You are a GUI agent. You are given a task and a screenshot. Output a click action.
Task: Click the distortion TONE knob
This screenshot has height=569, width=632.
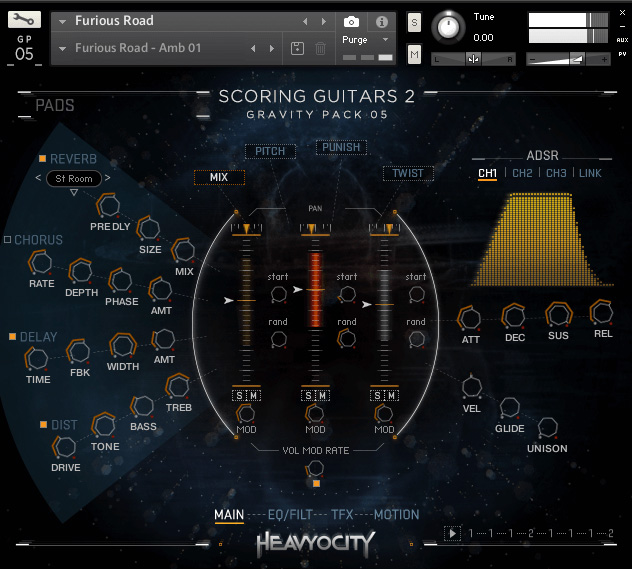point(104,425)
